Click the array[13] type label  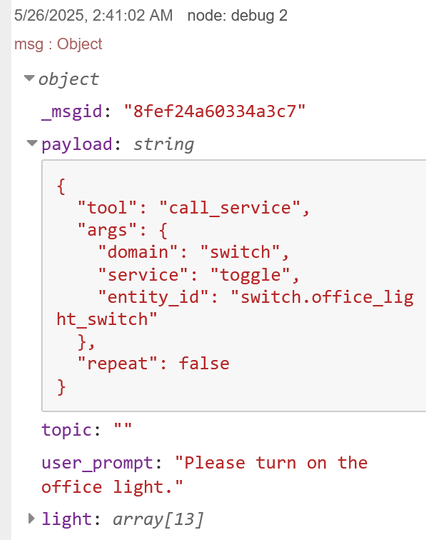(x=158, y=519)
